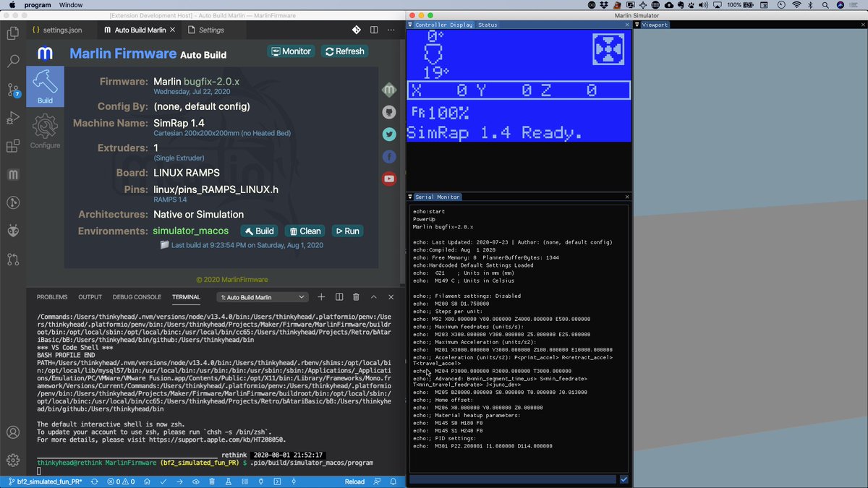
Task: Click Reload in the status bar
Action: (x=354, y=481)
